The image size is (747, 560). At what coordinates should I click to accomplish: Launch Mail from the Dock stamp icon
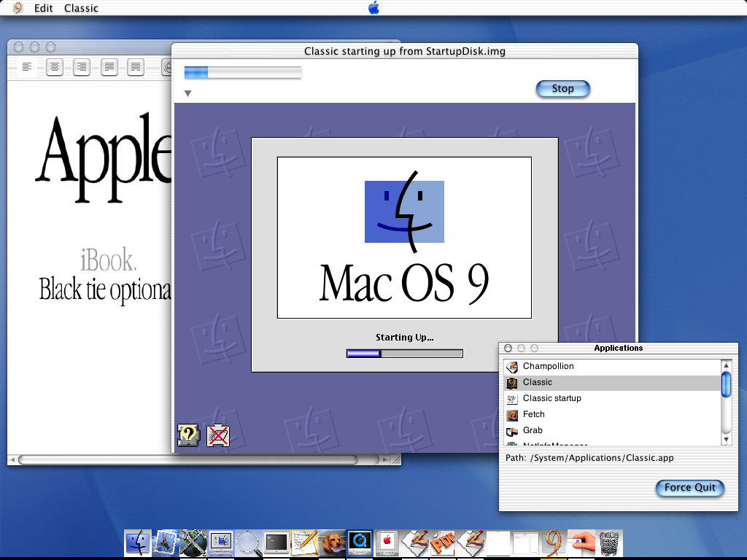coord(166,542)
